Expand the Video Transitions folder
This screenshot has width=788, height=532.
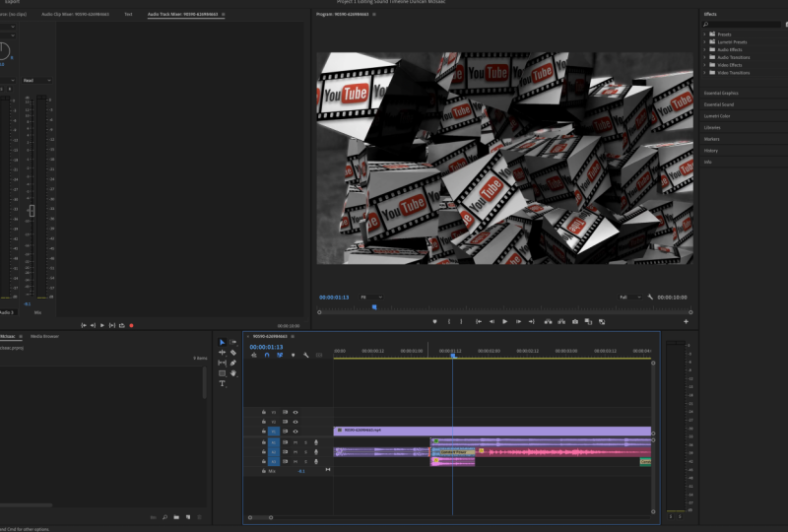tap(704, 72)
